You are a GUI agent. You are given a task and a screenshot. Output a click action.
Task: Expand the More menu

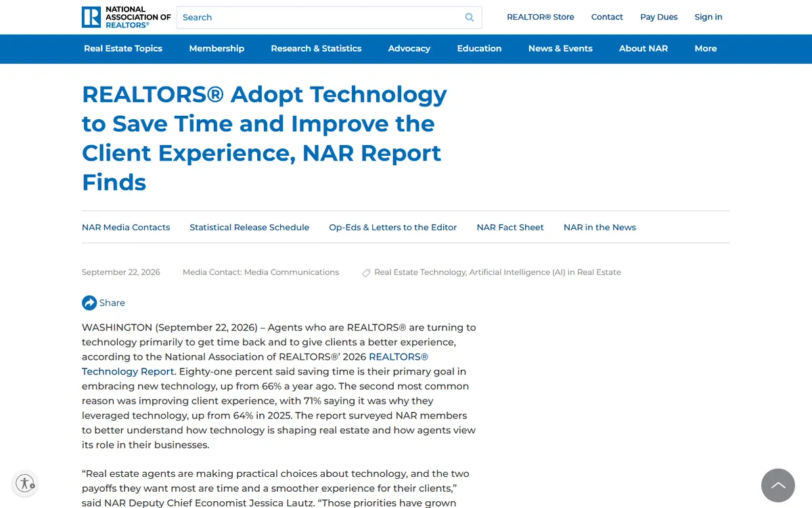click(706, 49)
